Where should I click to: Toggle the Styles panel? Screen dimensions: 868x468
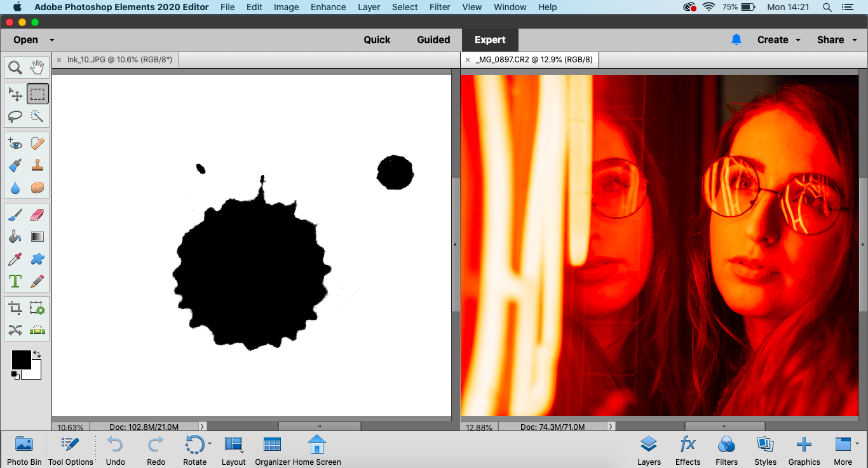click(765, 450)
